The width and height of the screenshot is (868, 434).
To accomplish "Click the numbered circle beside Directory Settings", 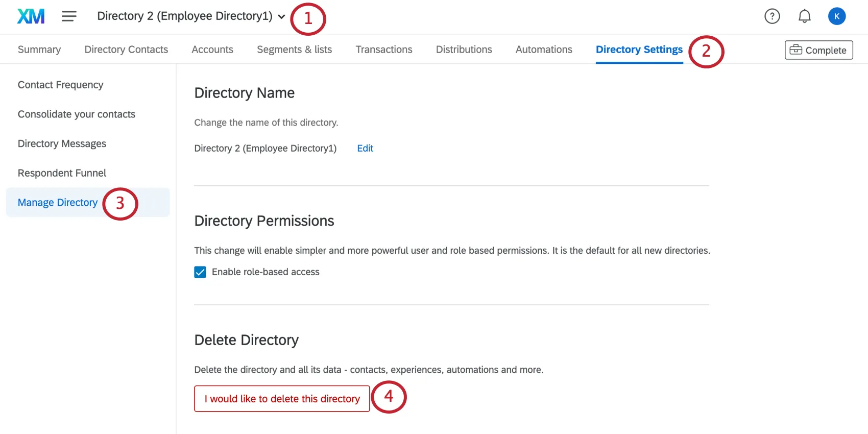I will [706, 51].
